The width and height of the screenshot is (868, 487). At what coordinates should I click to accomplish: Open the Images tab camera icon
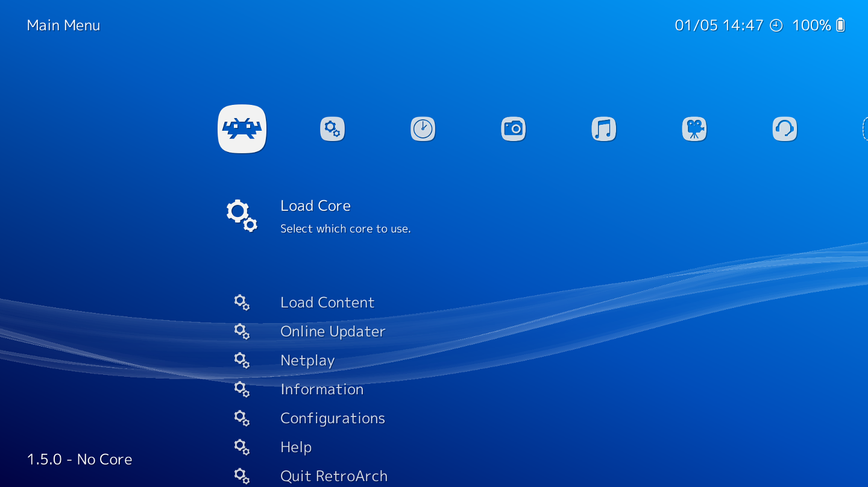pyautogui.click(x=513, y=129)
